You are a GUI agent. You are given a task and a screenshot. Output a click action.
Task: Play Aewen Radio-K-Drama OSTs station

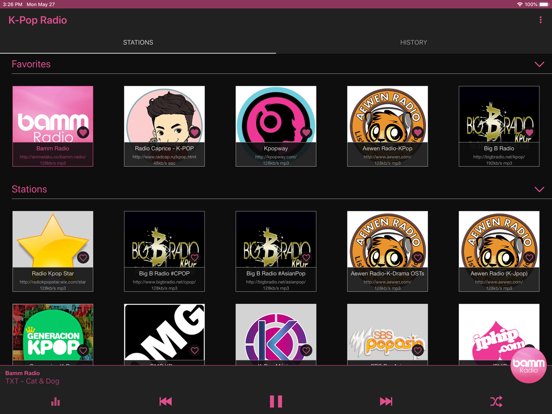(x=388, y=251)
